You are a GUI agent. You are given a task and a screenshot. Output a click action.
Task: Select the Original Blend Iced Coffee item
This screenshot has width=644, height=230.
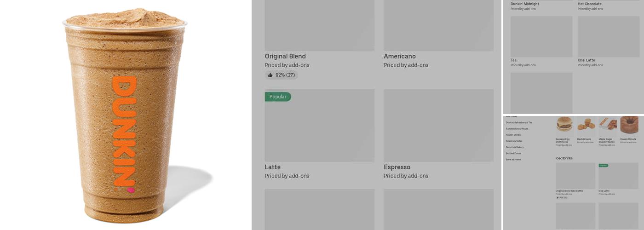569,191
